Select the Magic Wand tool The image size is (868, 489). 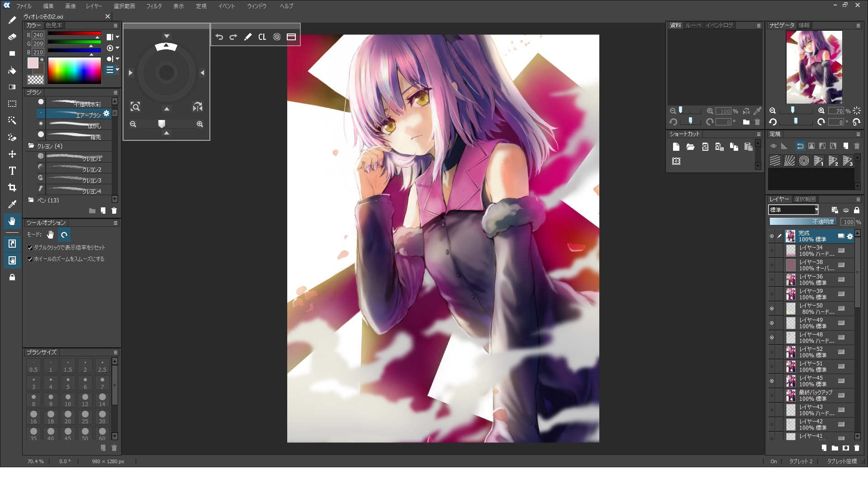coord(12,120)
